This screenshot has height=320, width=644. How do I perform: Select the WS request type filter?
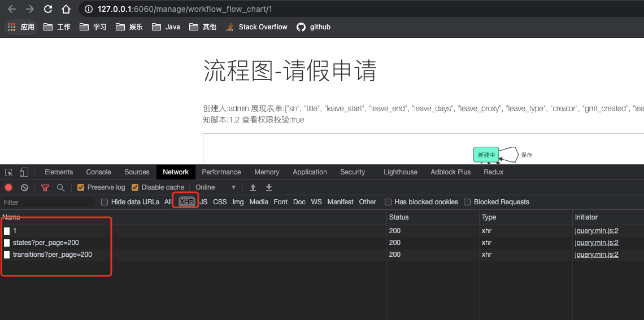[x=316, y=202]
